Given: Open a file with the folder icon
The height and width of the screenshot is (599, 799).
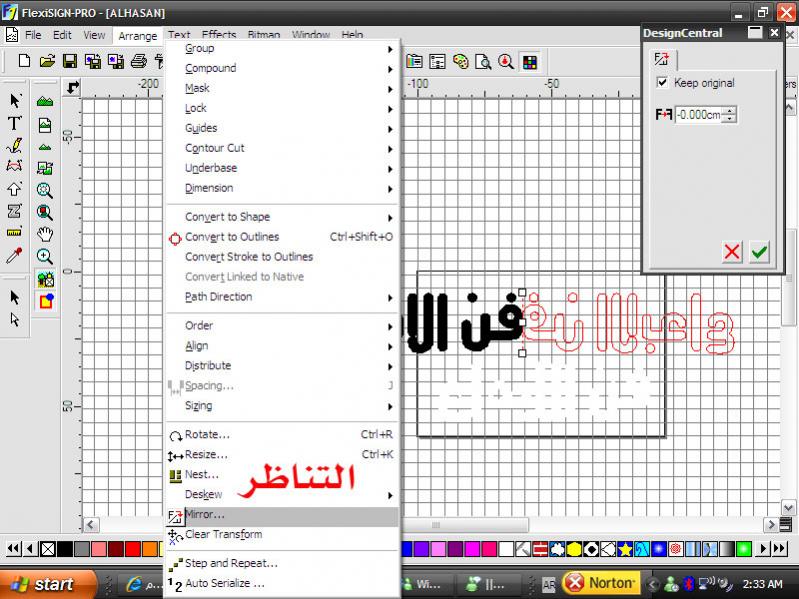Looking at the screenshot, I should 47,62.
